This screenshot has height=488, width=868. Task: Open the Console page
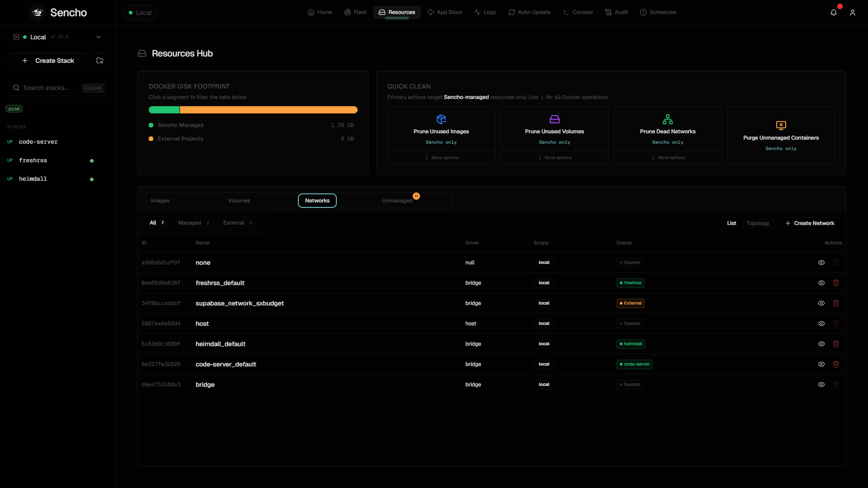578,12
